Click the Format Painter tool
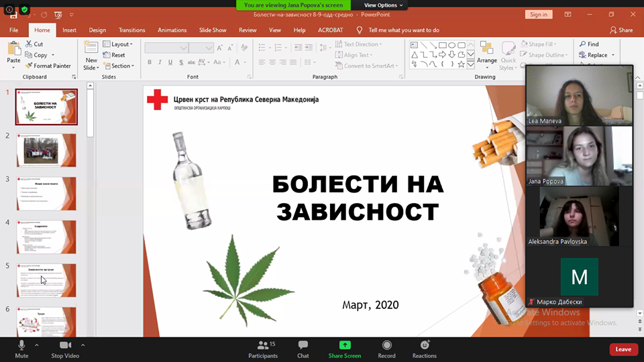The height and width of the screenshot is (362, 644). (48, 66)
